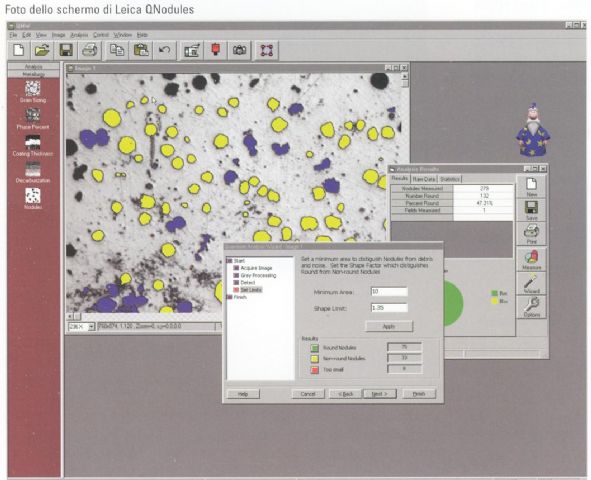The height and width of the screenshot is (480, 591).
Task: Click the Apply button
Action: [x=389, y=326]
